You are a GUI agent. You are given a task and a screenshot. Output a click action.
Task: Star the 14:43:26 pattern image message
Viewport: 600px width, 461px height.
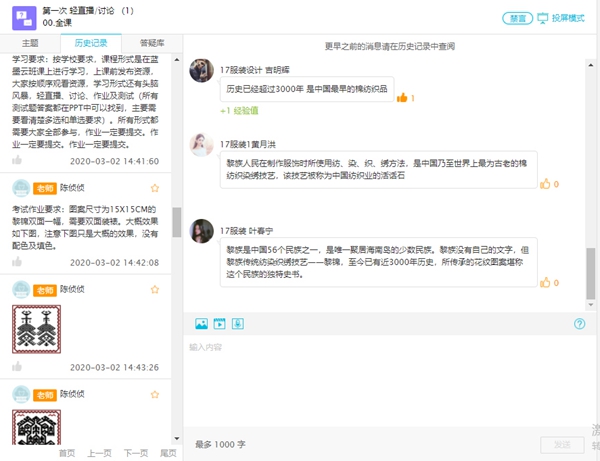(x=155, y=286)
